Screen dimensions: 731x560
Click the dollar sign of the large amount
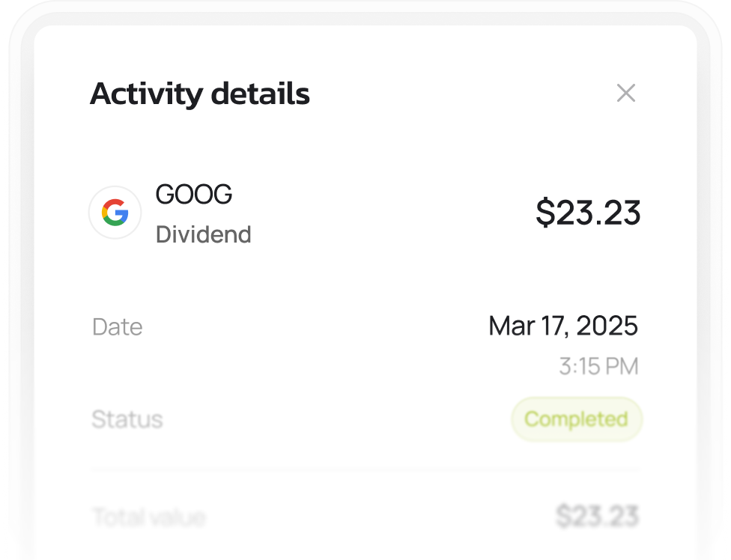coord(545,213)
